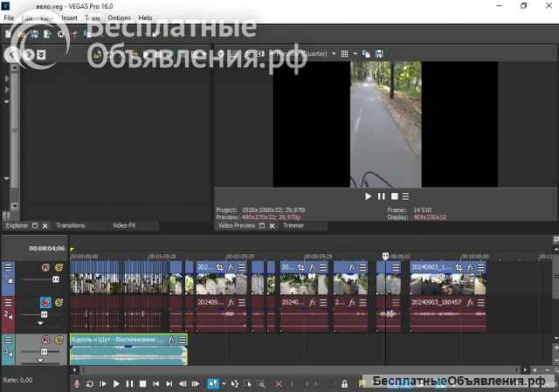The height and width of the screenshot is (392, 559).
Task: Click Stop in the timeline transport bar
Action: [x=143, y=384]
